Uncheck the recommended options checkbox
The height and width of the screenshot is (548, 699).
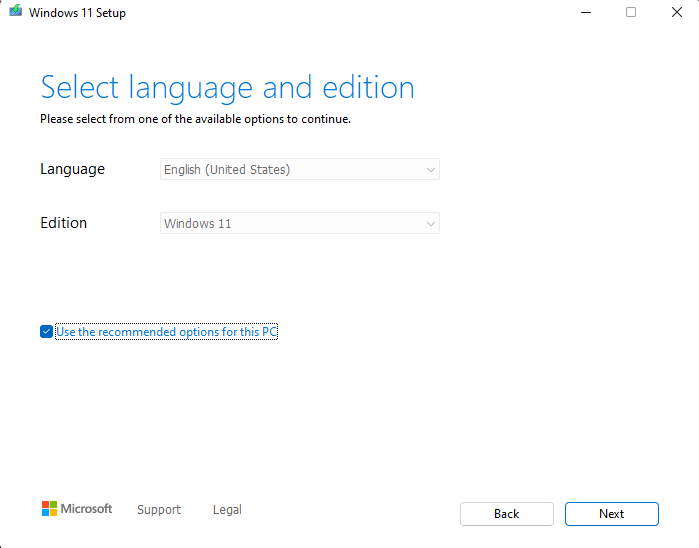(x=46, y=331)
